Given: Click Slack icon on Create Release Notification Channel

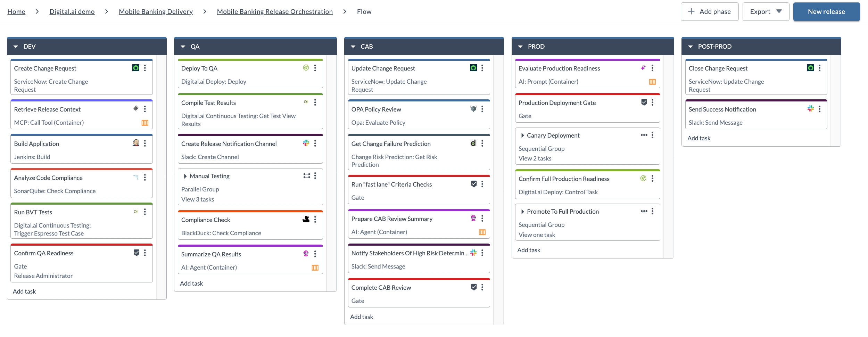Looking at the screenshot, I should point(306,143).
